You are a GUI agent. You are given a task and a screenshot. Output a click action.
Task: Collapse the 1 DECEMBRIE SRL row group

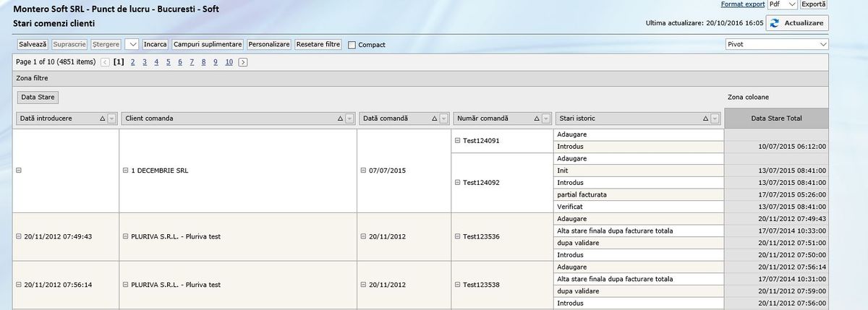[x=126, y=171]
